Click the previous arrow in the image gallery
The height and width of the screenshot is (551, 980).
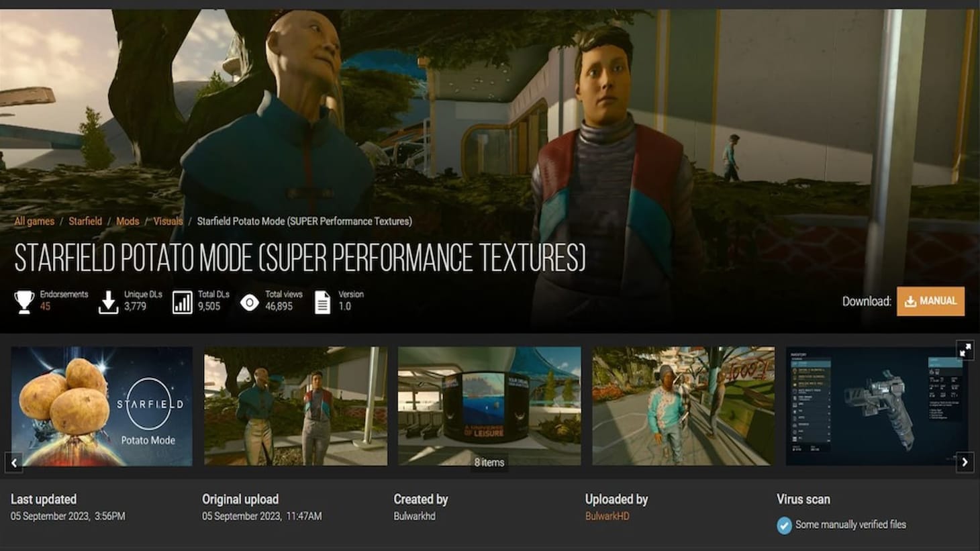(14, 462)
